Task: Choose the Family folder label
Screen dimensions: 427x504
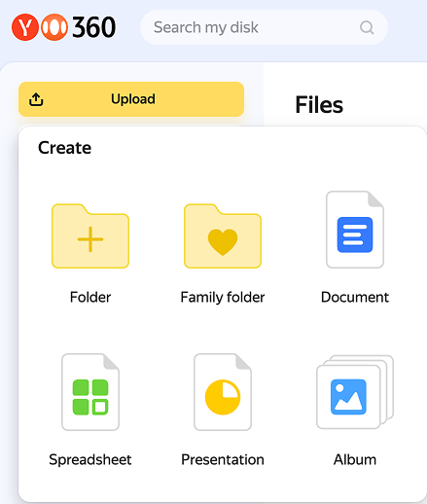Action: [223, 298]
